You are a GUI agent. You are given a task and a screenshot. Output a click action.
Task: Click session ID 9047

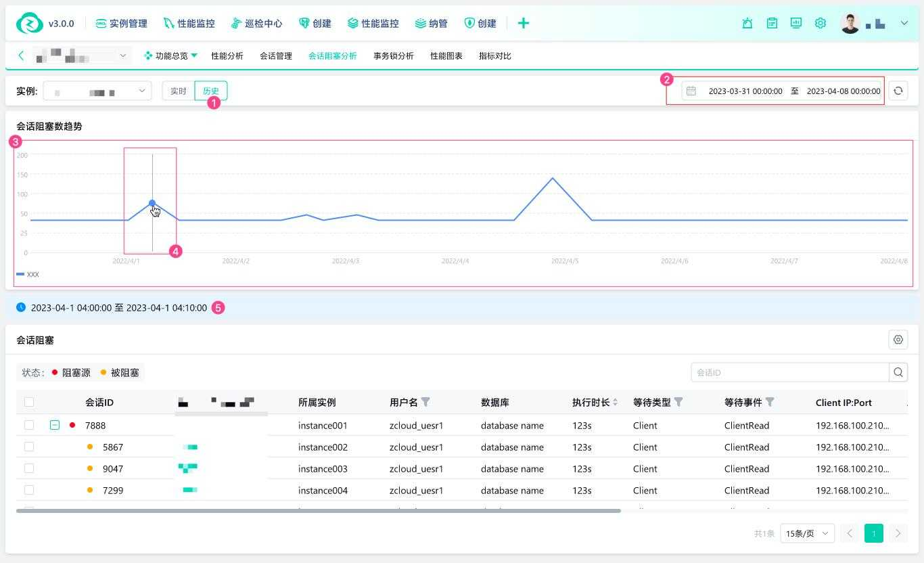113,469
